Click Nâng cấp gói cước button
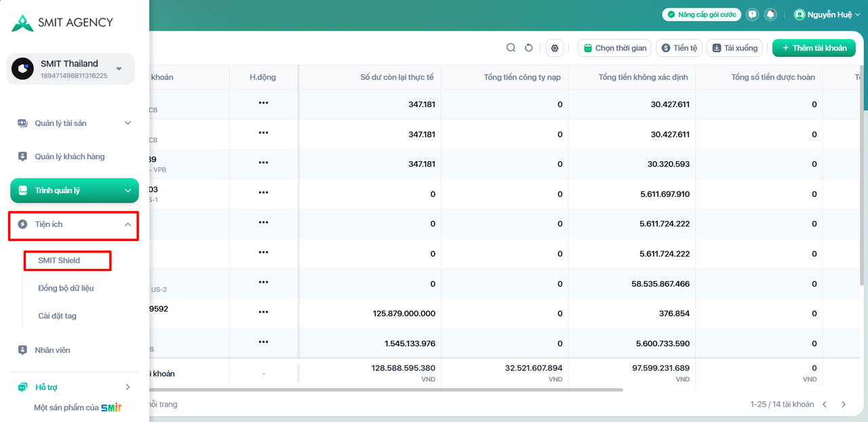 (701, 14)
